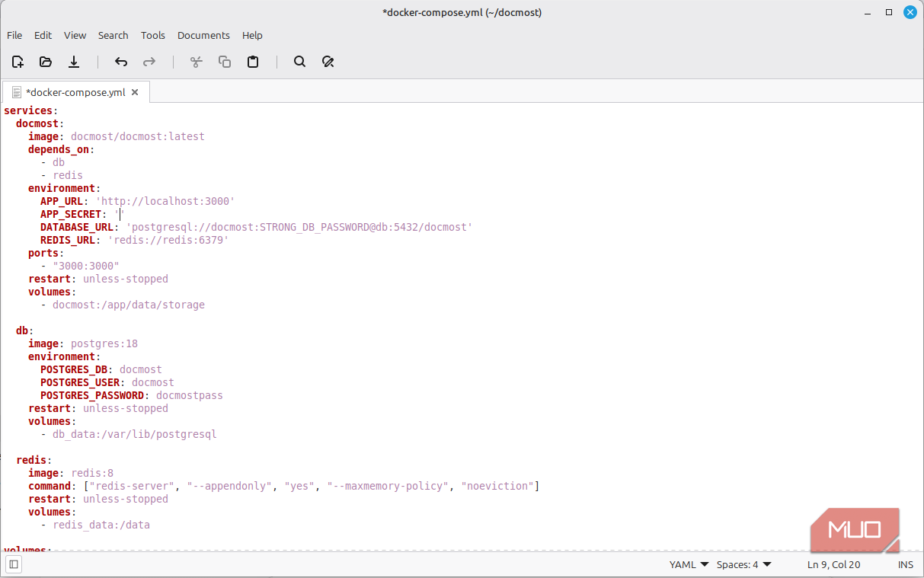Open the Edit menu

[x=43, y=35]
